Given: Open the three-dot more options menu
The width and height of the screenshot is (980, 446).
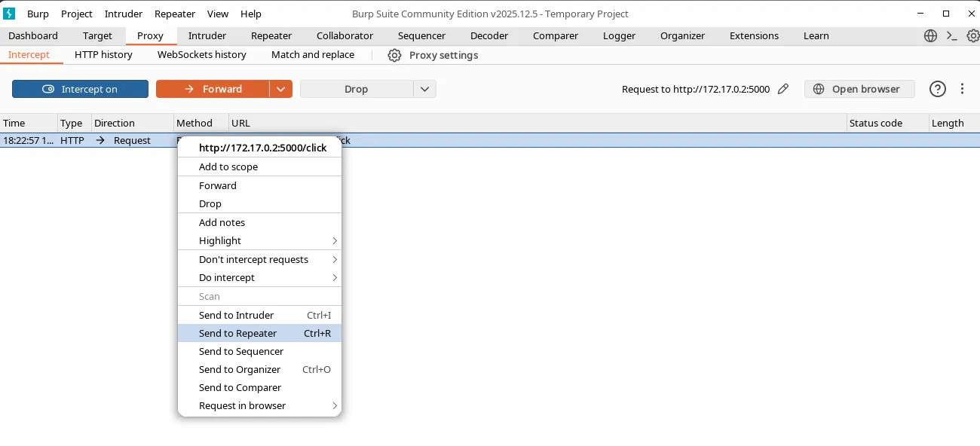Looking at the screenshot, I should tap(963, 89).
